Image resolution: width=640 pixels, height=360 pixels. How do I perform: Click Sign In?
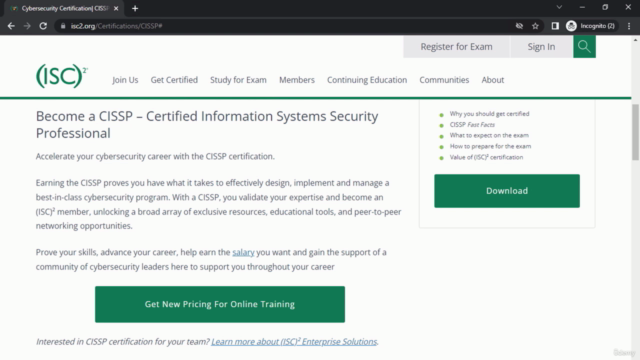coord(541,47)
